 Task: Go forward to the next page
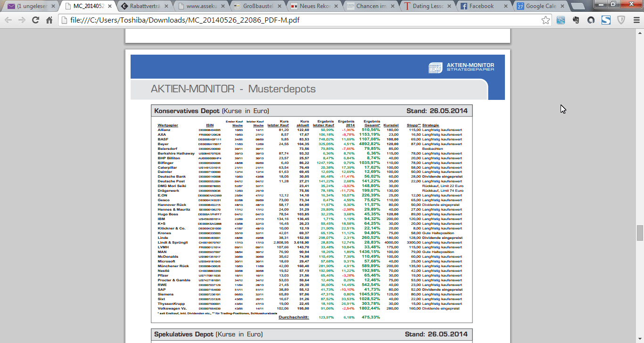point(22,20)
